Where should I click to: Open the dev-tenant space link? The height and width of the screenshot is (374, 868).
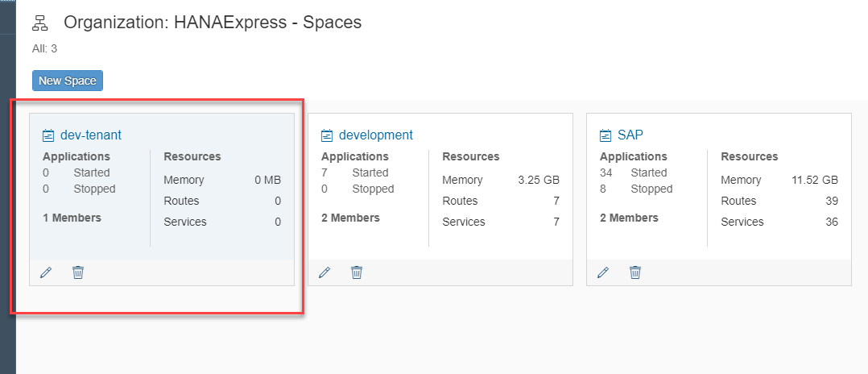coord(91,135)
